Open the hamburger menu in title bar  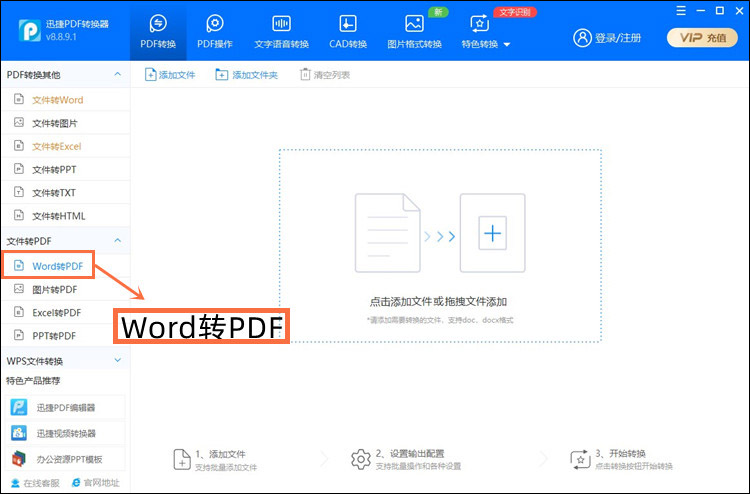(681, 11)
